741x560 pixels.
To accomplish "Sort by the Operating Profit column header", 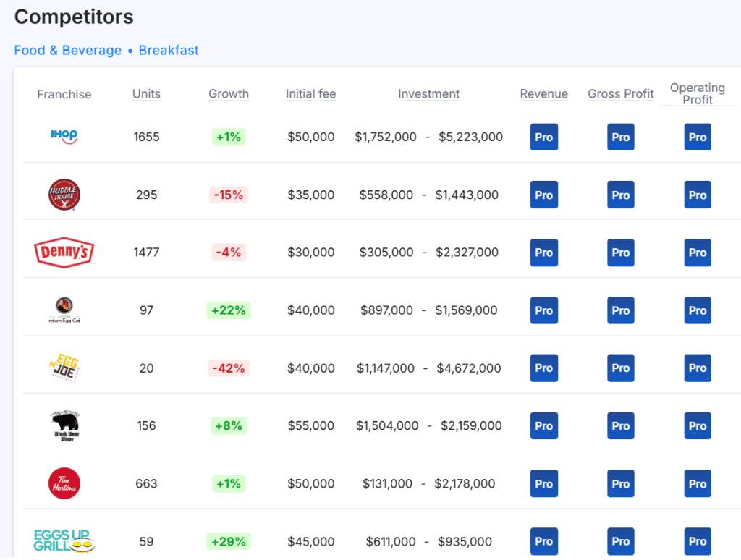I will [698, 93].
